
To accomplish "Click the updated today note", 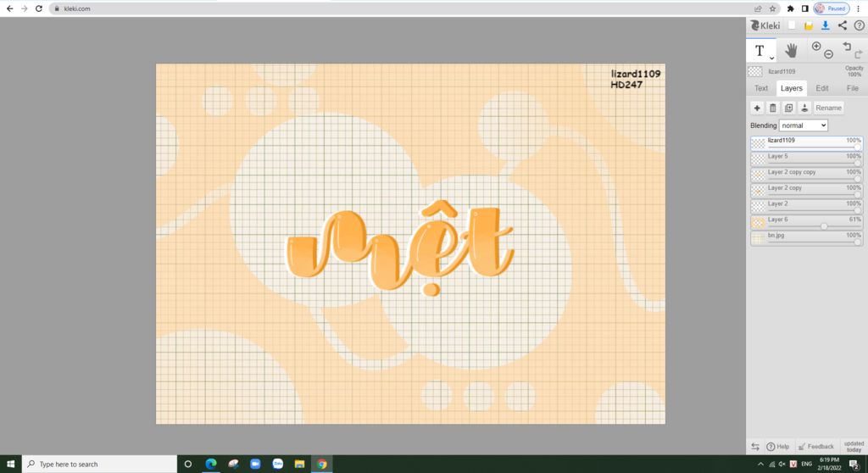I will pos(854,447).
